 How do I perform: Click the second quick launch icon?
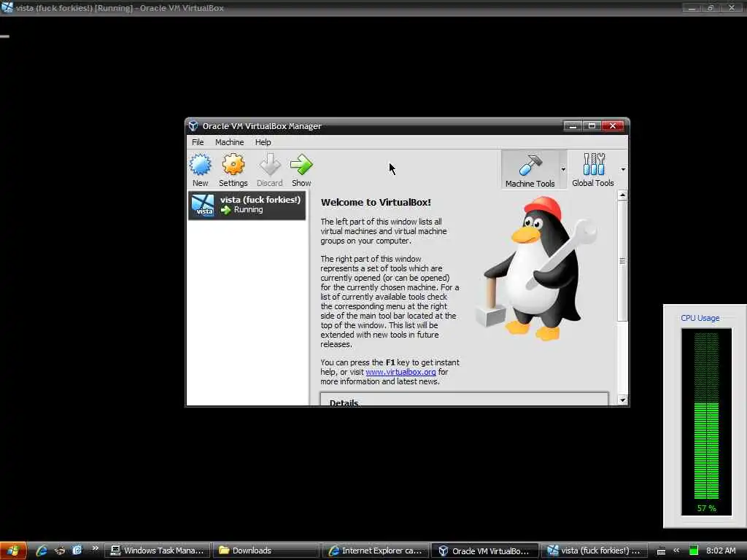60,551
